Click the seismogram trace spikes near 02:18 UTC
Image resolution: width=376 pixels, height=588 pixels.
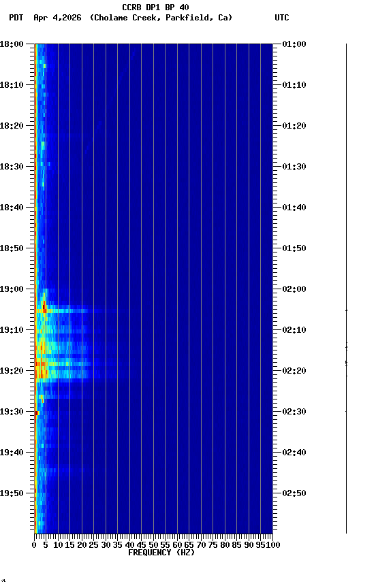coord(346,363)
